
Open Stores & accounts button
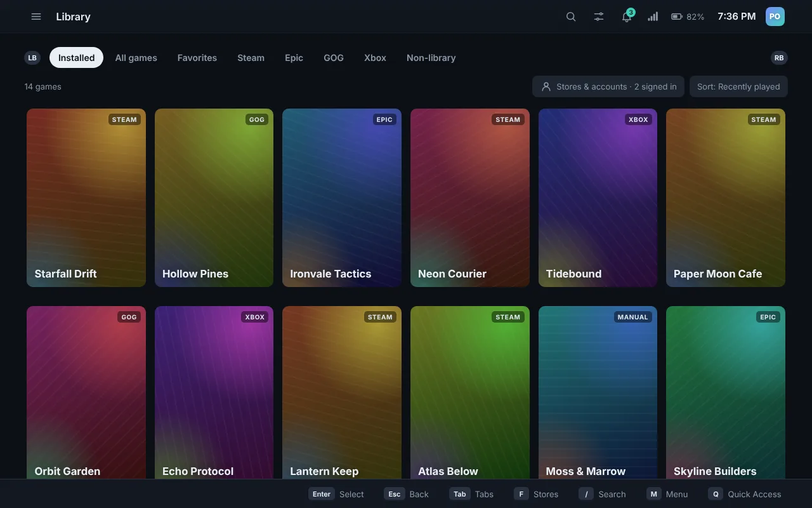(608, 86)
